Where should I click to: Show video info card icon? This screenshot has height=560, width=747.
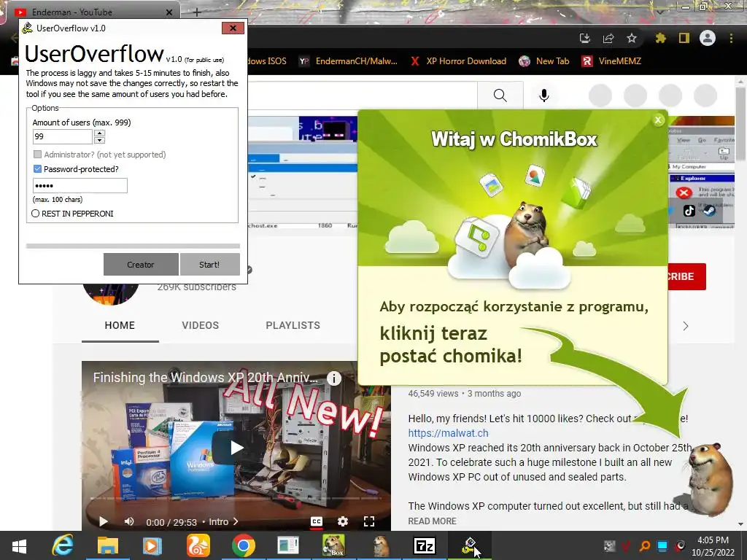click(x=334, y=378)
